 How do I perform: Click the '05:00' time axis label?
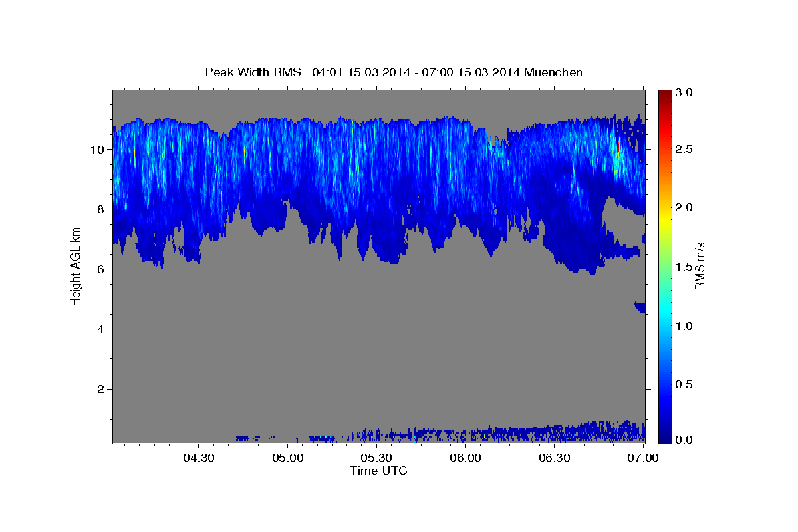click(x=287, y=458)
